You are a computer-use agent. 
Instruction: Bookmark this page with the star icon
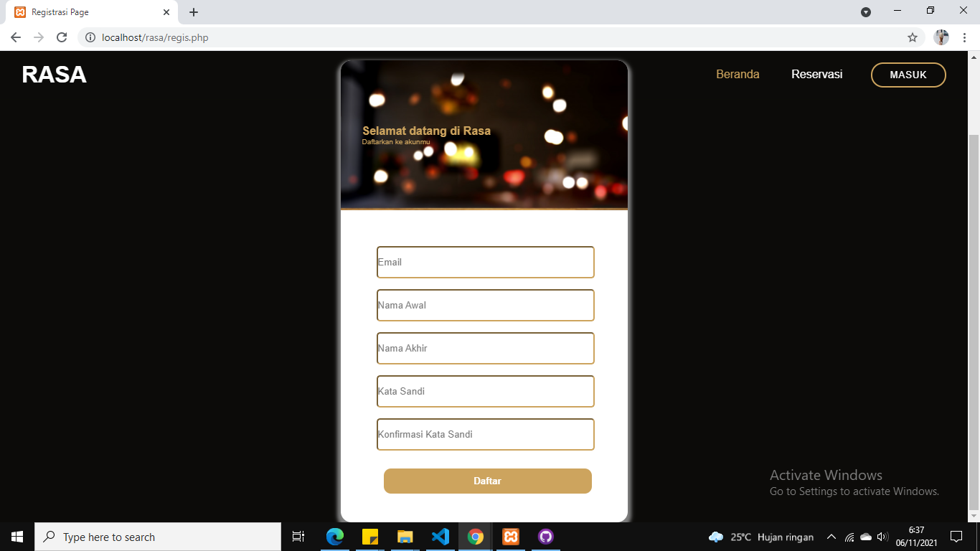[x=913, y=37]
